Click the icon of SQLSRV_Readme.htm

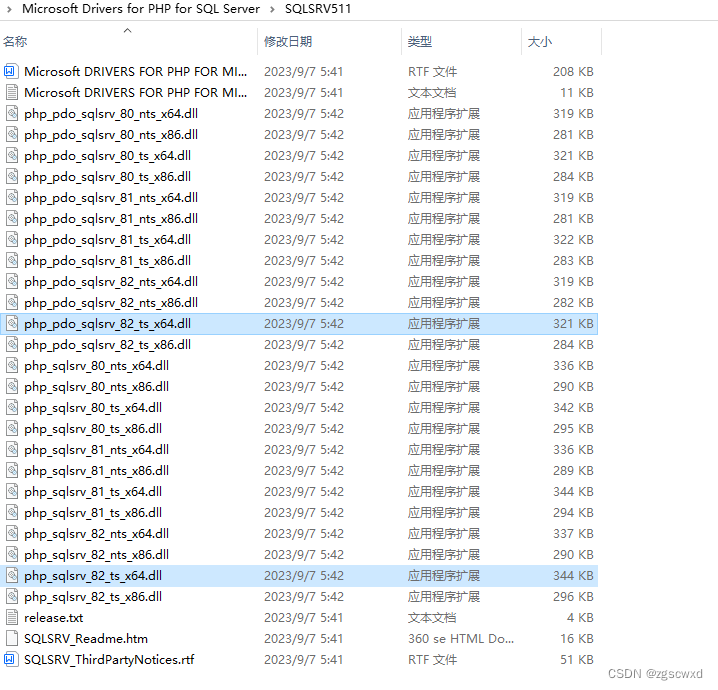[12, 639]
